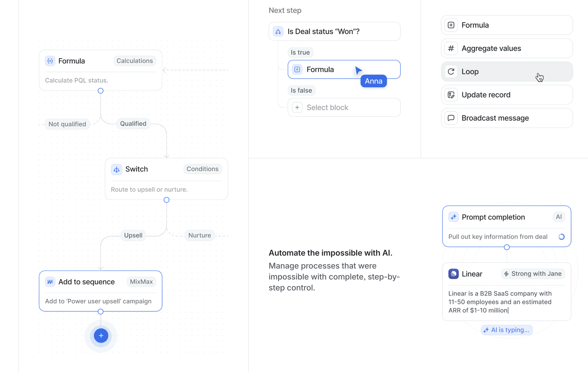Click the Route to upsell or nurture text
588x372 pixels.
pos(149,189)
